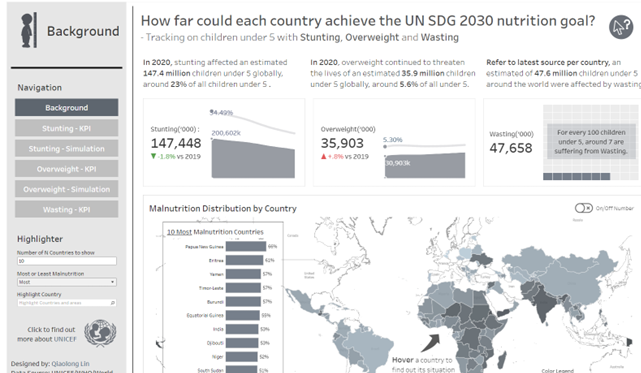This screenshot has width=641, height=373.
Task: Select the Papua New Guinea bar
Action: pos(246,246)
